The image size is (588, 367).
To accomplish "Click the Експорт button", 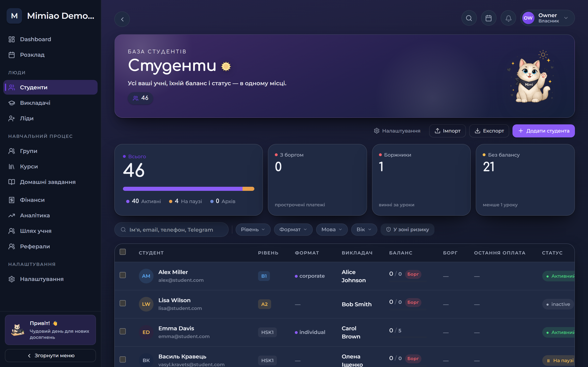I will tap(489, 131).
